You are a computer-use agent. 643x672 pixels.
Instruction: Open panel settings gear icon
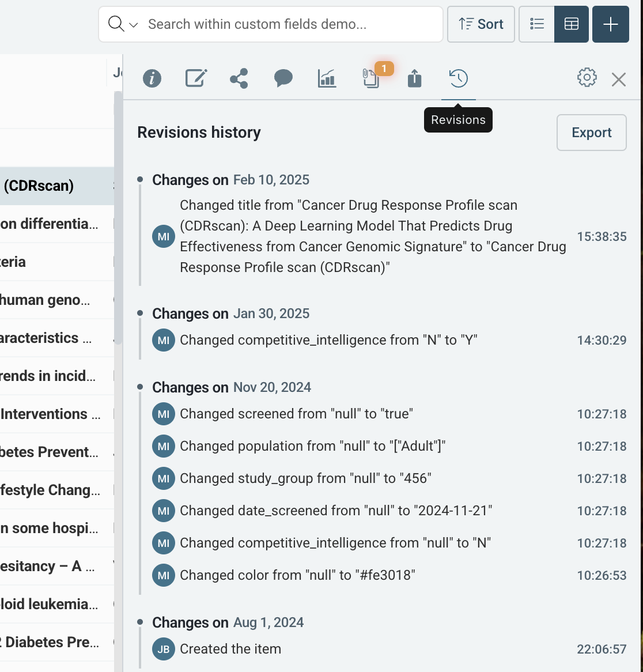click(x=587, y=78)
